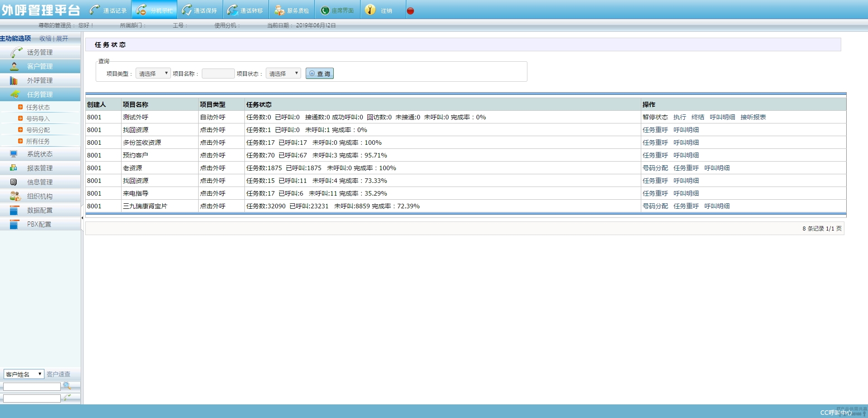Open 服务质检 quality inspection icon
Image resolution: width=868 pixels, height=418 pixels.
tap(279, 10)
